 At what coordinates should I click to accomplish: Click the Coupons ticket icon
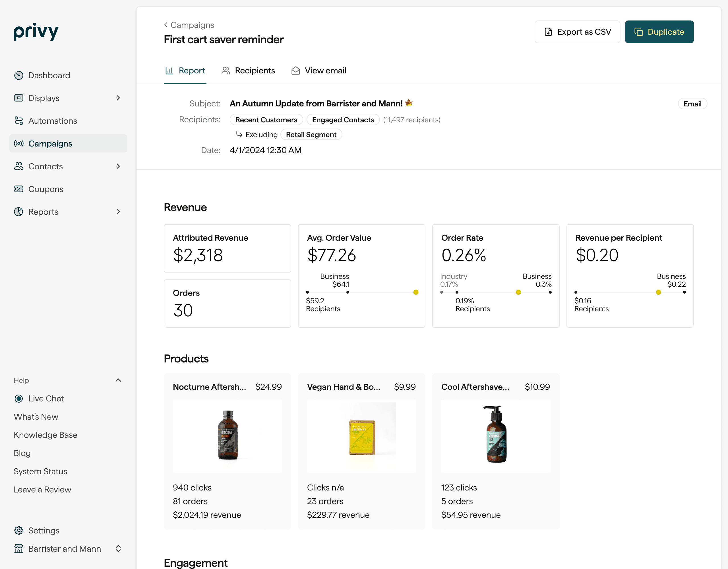coord(19,189)
